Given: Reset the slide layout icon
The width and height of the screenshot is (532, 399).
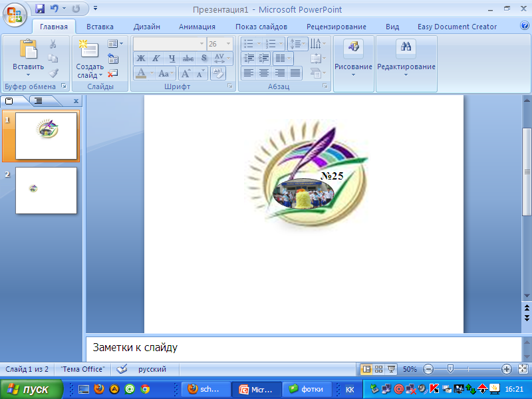Looking at the screenshot, I should [113, 59].
